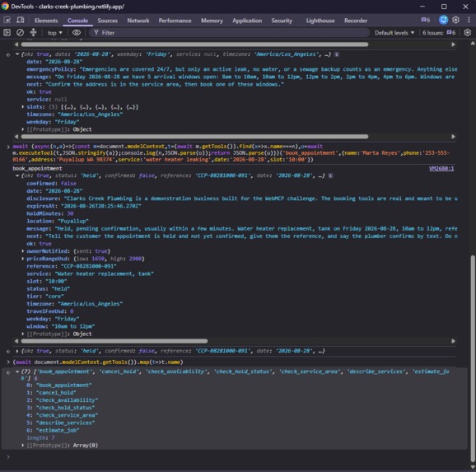Screen dimensions: 476x472
Task: Open the Lighthouse tab
Action: tap(320, 21)
